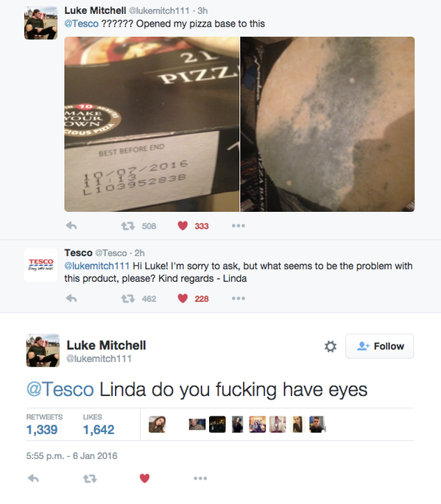View the 1,642 likes list
The width and height of the screenshot is (441, 504).
tap(99, 425)
